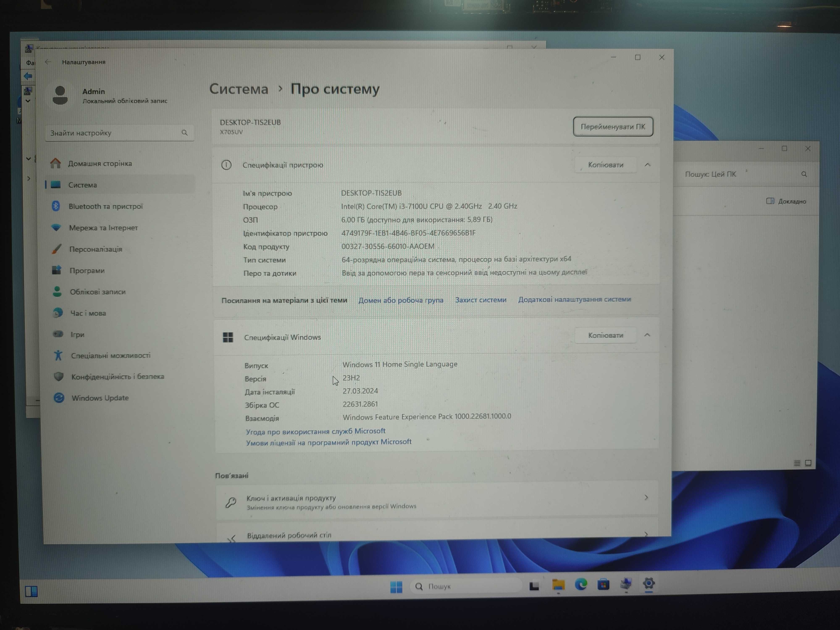This screenshot has width=840, height=630.
Task: Toggle Докладно pane in Explorer window
Action: coord(786,201)
